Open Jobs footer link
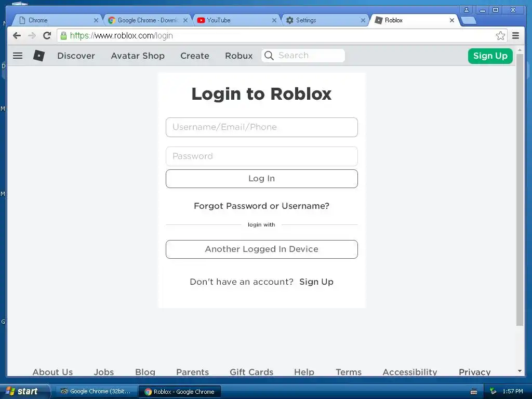532x399 pixels. (x=104, y=372)
